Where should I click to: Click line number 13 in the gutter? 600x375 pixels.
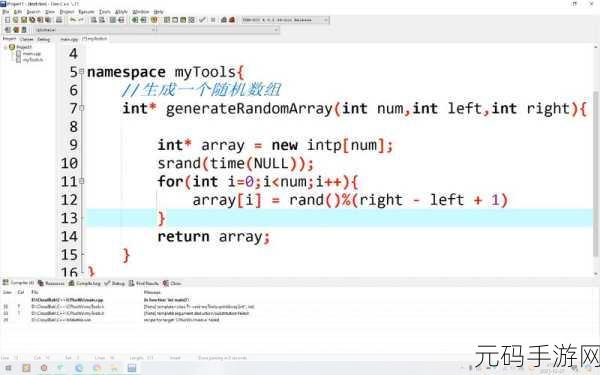click(69, 218)
